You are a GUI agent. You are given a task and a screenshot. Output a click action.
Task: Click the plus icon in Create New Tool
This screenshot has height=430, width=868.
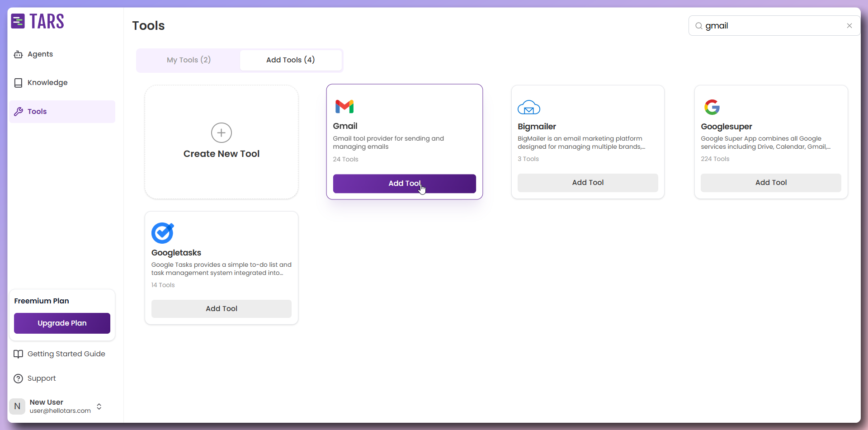221,132
